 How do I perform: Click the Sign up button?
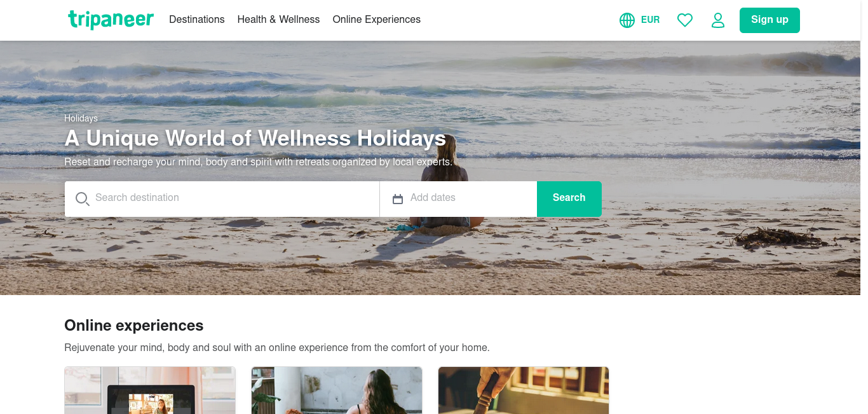tap(770, 20)
